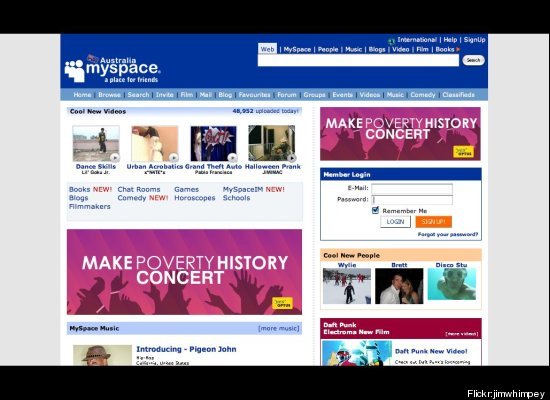Go to Home in navigation bar
The height and width of the screenshot is (400, 550).
(x=82, y=95)
